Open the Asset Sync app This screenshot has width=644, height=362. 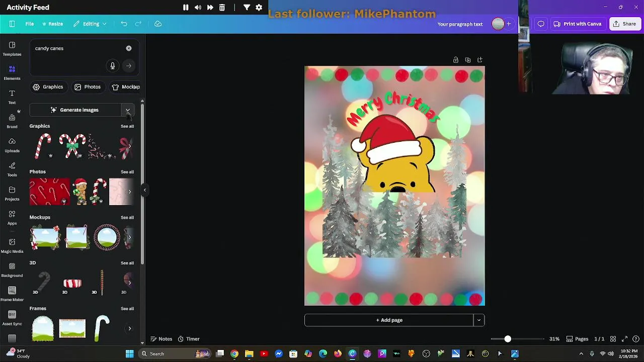point(12,318)
